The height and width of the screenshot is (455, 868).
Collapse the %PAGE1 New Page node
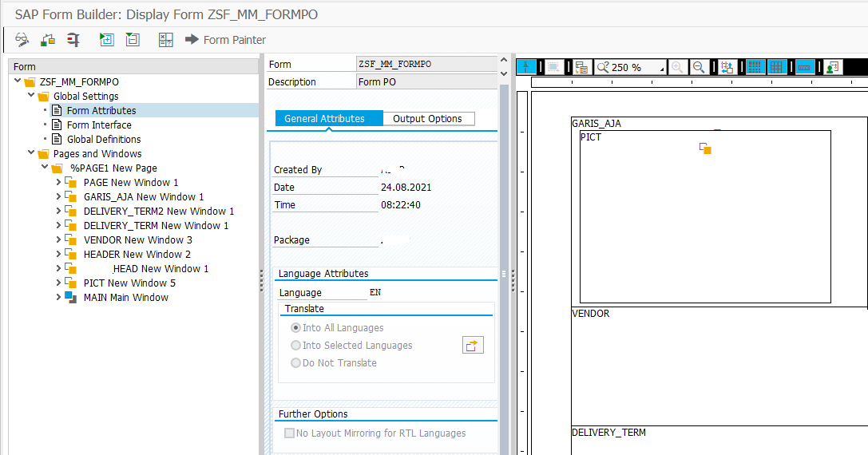coord(45,167)
